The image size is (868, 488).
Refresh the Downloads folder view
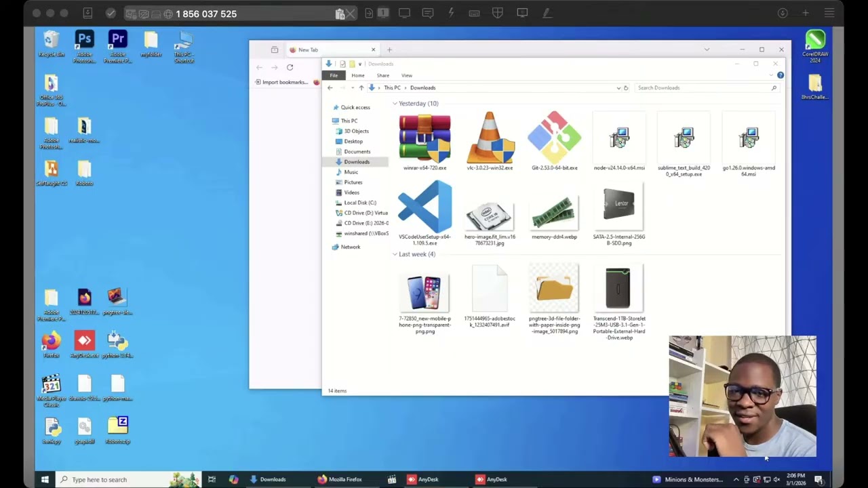click(626, 88)
